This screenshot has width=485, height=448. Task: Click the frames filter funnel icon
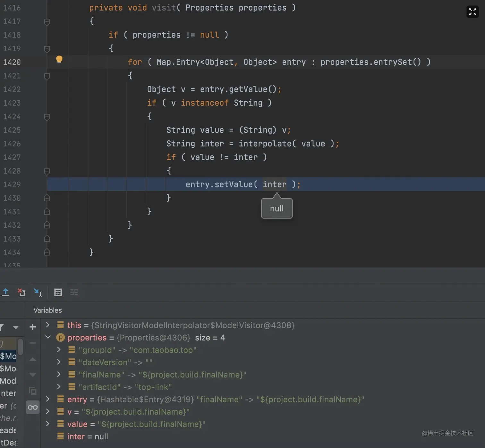pos(2,327)
